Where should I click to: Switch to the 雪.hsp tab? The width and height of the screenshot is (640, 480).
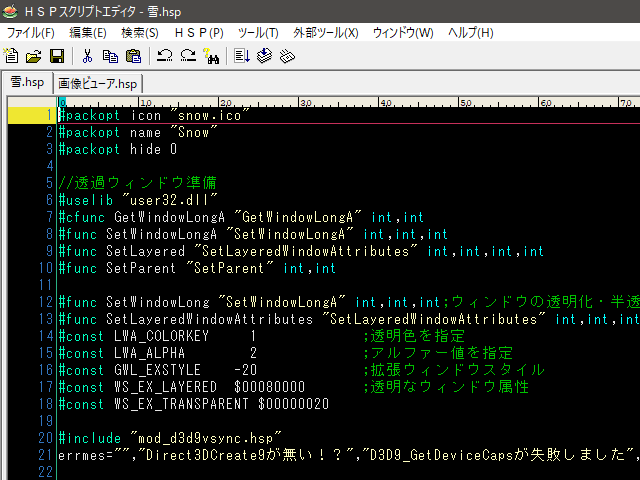pyautogui.click(x=27, y=82)
